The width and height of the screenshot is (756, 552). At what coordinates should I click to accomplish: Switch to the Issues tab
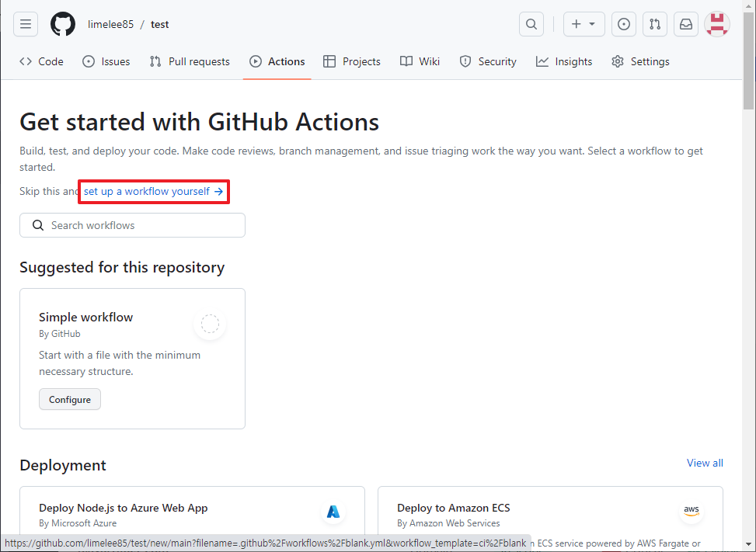click(106, 61)
